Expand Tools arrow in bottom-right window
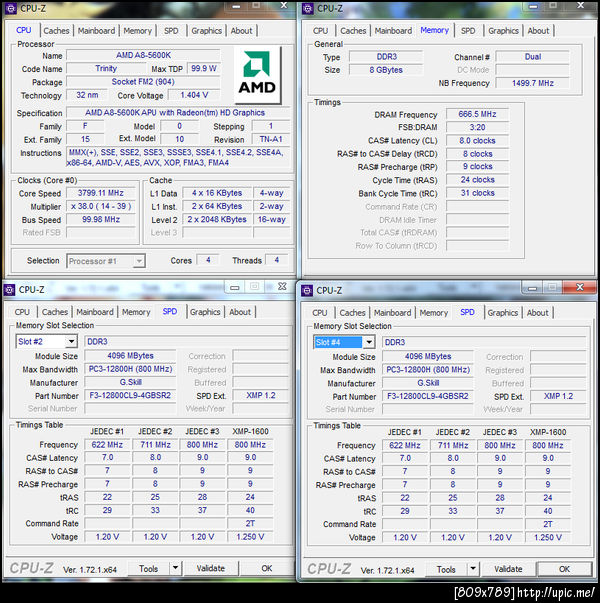Screen dimensions: 600x603 click(473, 569)
